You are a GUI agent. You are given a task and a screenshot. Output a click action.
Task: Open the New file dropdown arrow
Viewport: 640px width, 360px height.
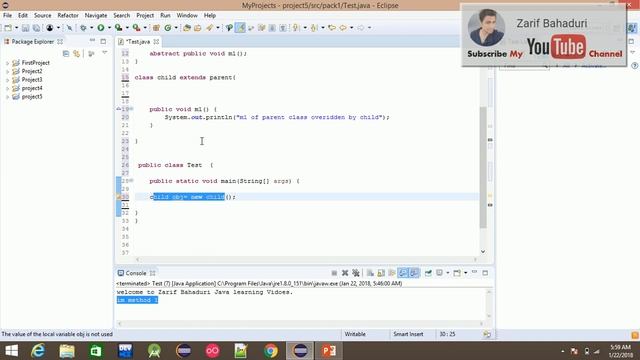click(16, 28)
